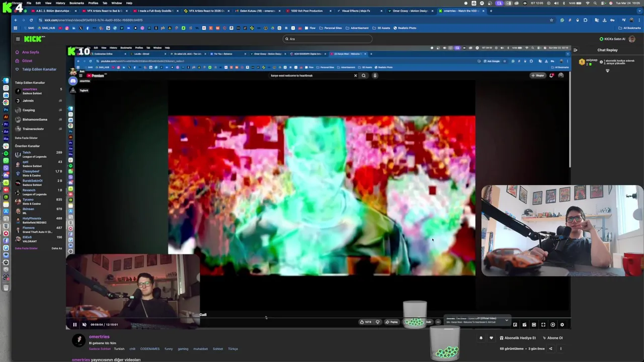Screen dimensions: 644x362
Task: Open '3D Assets' bookmark folder
Action: (x=381, y=28)
